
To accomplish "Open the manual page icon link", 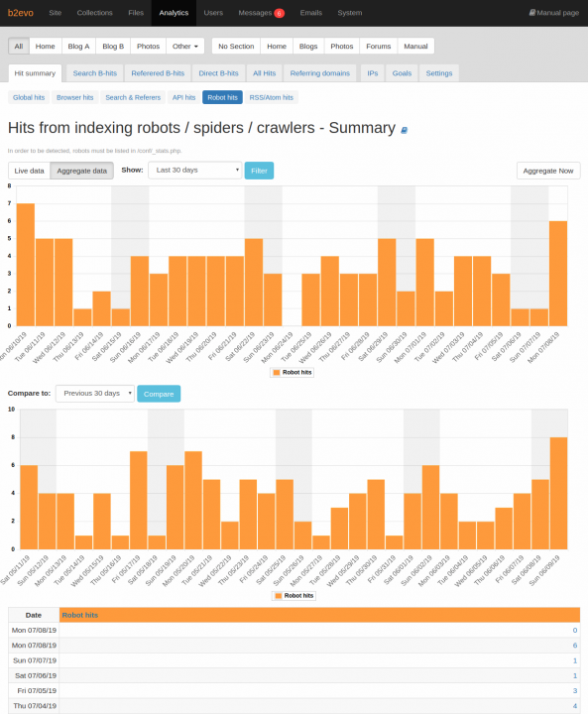I will [554, 13].
